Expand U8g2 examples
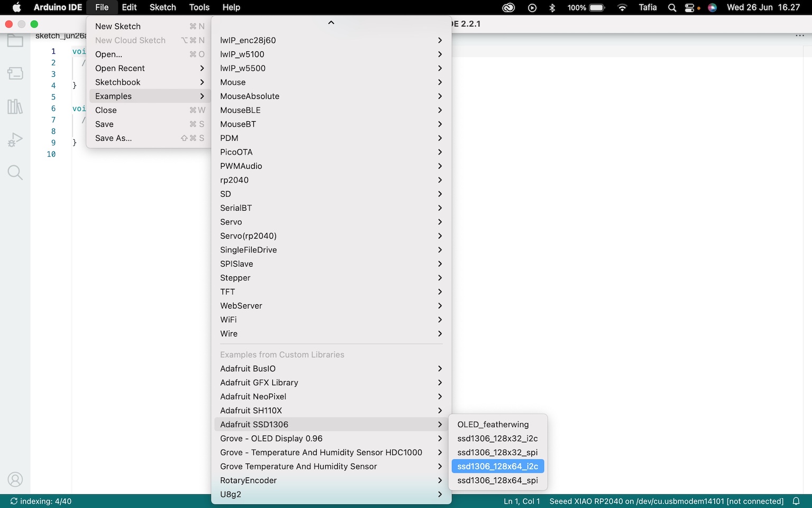 coord(331,494)
